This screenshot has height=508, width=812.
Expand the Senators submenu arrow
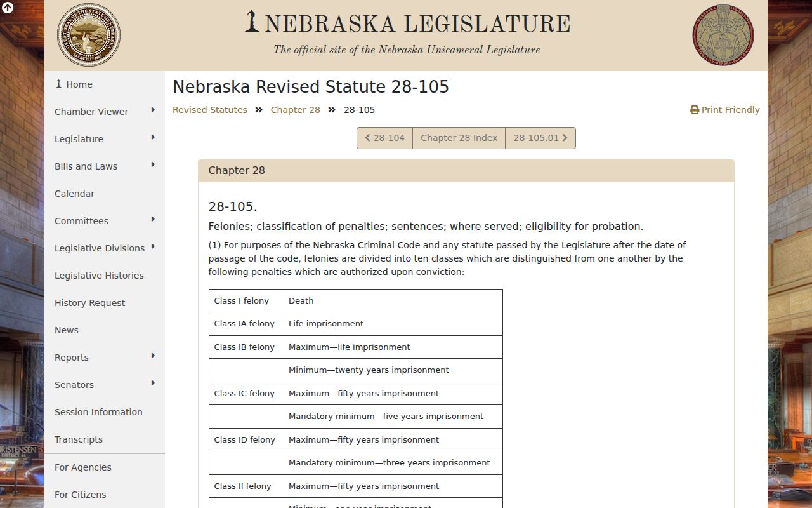(x=153, y=384)
